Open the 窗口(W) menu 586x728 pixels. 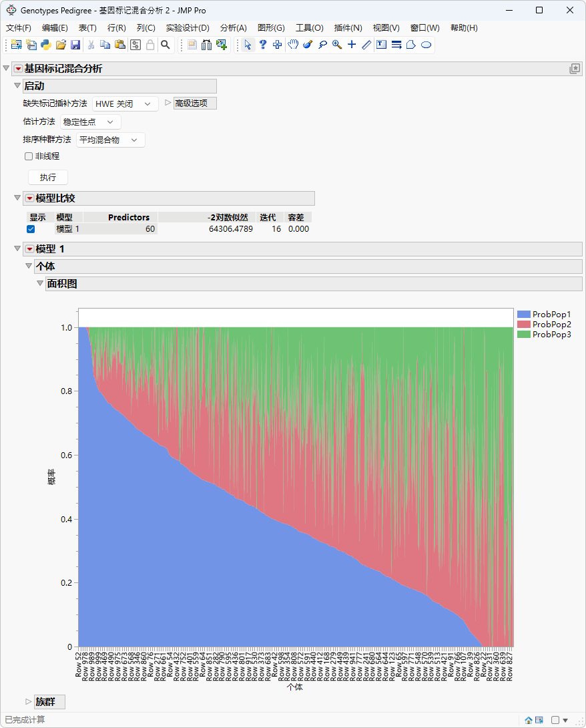pos(425,28)
